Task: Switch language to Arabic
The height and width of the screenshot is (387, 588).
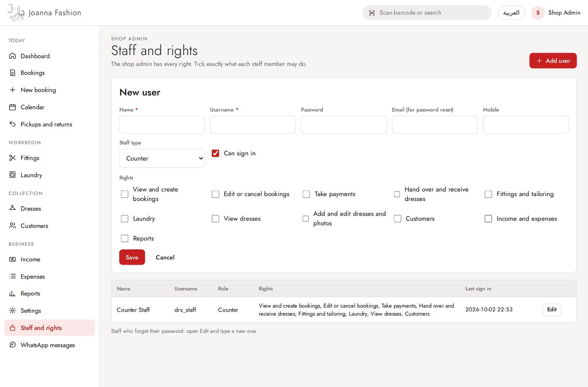Action: [511, 13]
